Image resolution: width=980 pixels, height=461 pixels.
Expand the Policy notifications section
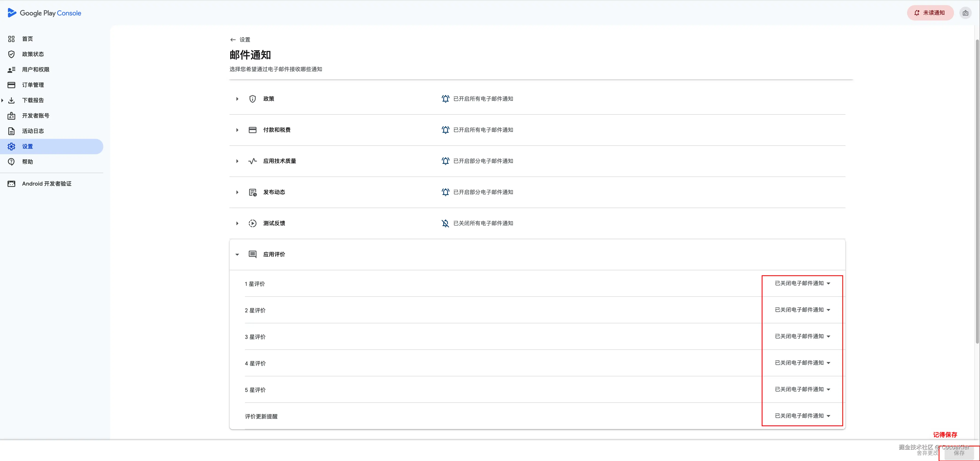pos(237,99)
